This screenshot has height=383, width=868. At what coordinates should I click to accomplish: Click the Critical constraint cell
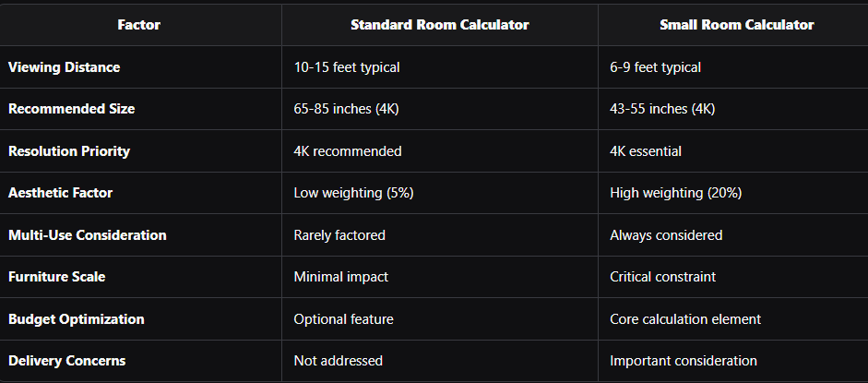[662, 277]
